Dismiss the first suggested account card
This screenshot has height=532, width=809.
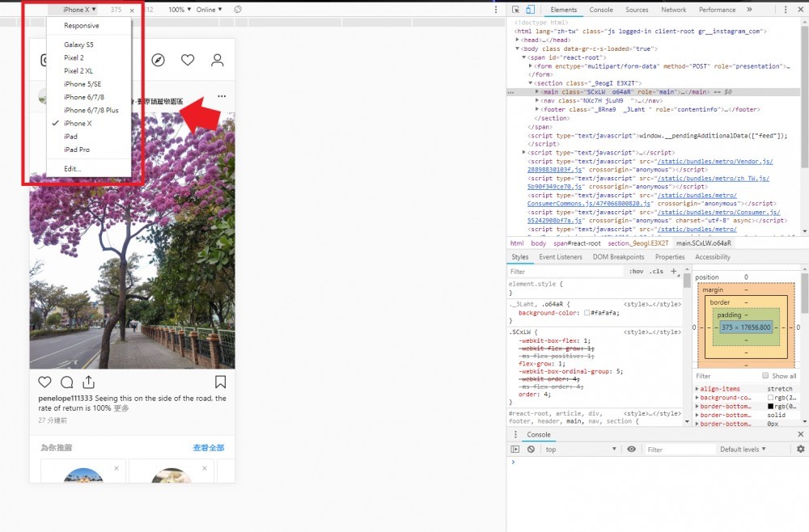[116, 468]
